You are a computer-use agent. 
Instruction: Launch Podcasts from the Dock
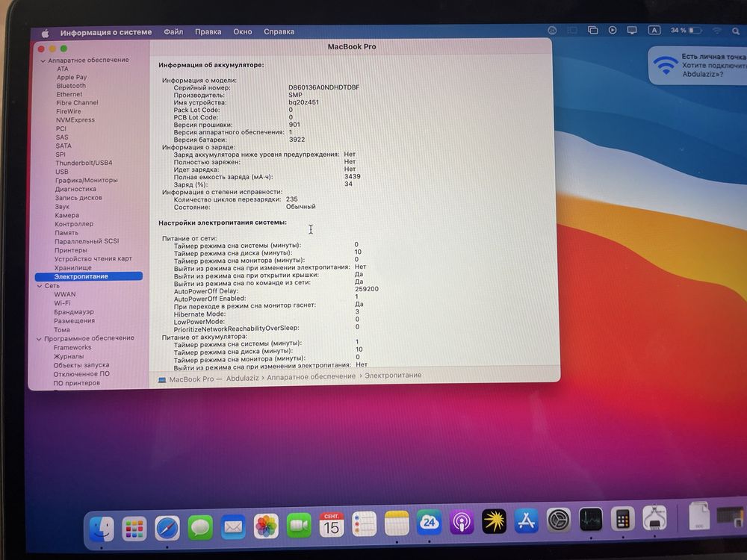(462, 523)
